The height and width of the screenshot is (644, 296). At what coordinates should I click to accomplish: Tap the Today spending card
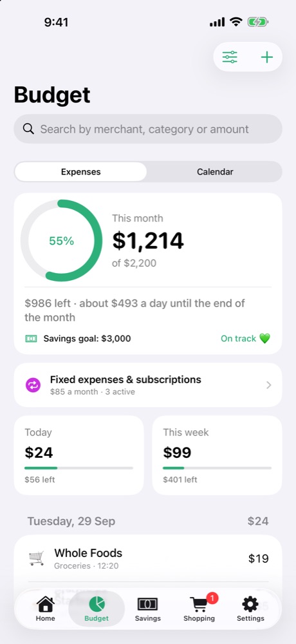point(79,455)
